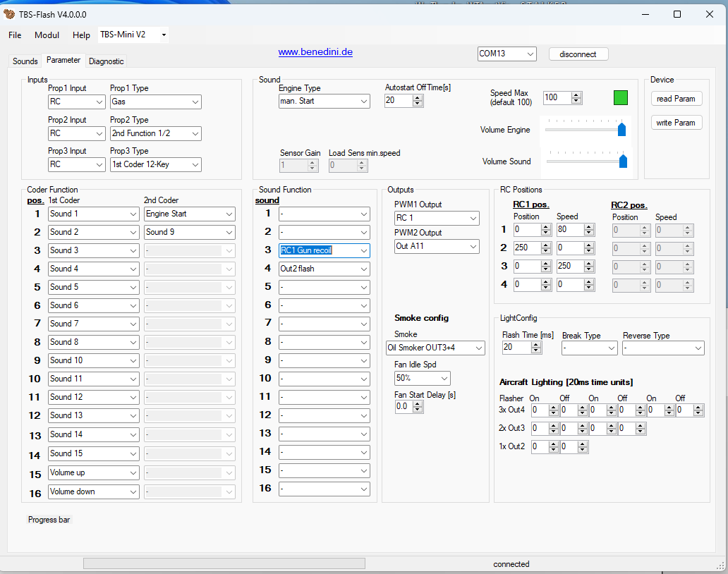Open 1st Coder Sound 10 dropdown
Screen dimensions: 728x574
(94, 360)
